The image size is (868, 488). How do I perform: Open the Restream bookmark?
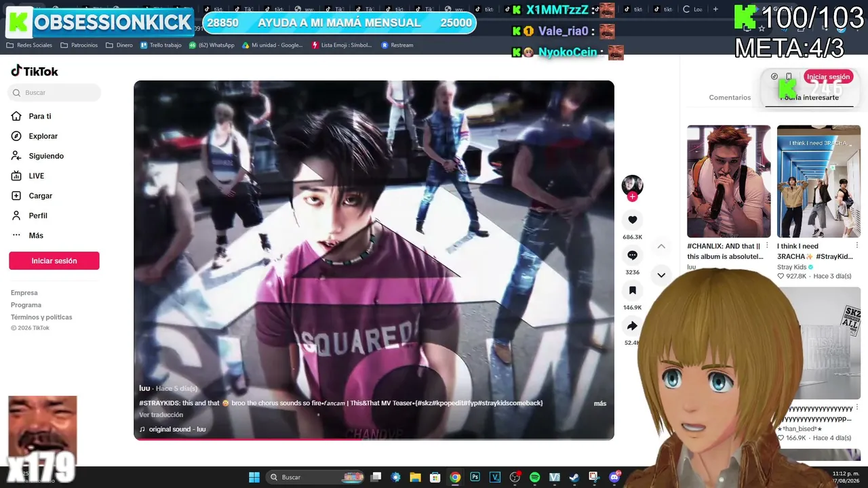pos(397,45)
